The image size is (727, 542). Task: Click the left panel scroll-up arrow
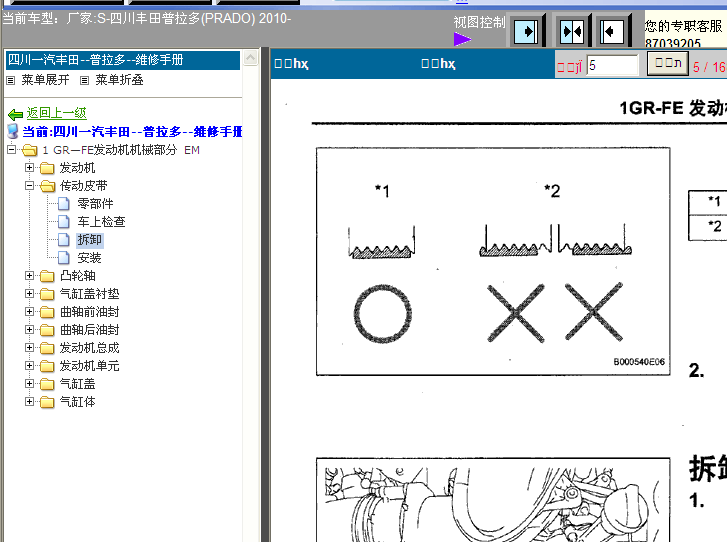pos(250,57)
